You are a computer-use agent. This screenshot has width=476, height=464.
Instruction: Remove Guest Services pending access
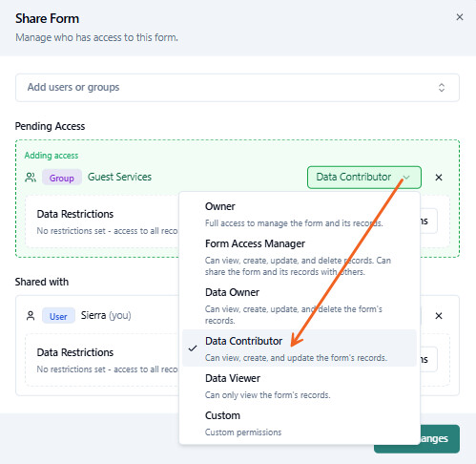[x=439, y=178]
